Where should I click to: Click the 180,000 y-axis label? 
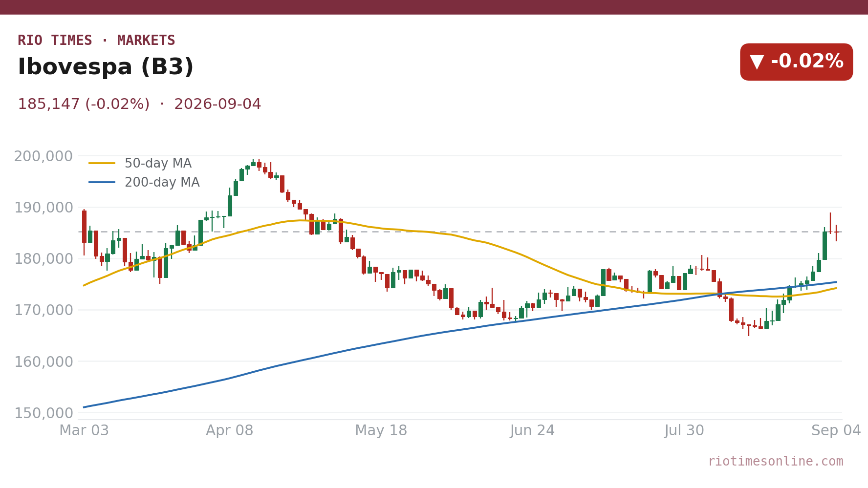click(43, 259)
